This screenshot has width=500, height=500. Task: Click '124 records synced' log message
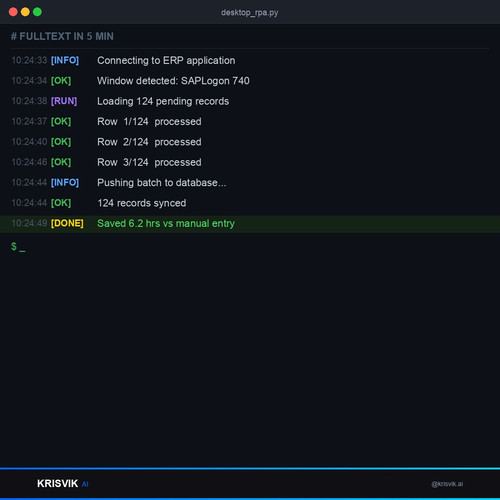tap(142, 203)
